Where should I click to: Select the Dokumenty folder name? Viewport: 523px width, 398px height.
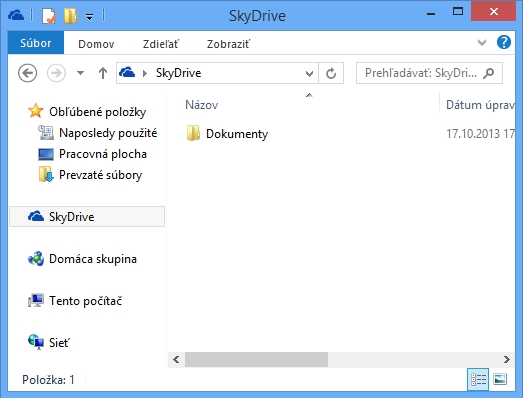(237, 134)
